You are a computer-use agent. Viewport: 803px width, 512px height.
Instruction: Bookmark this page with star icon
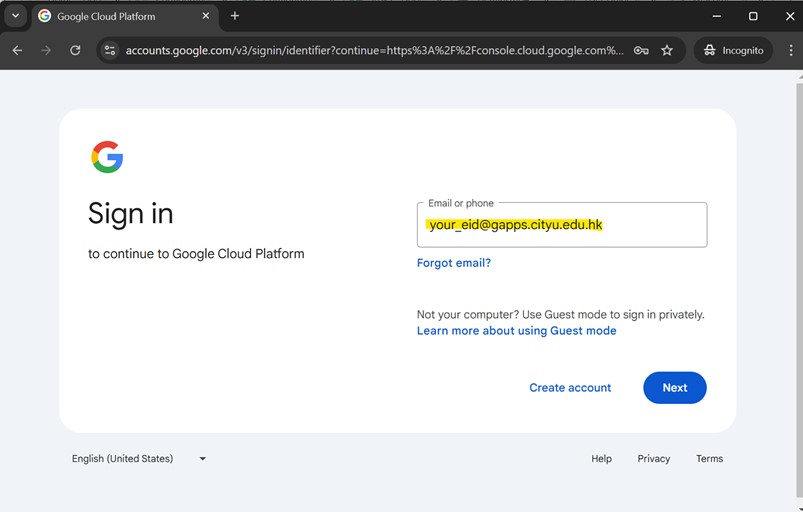667,50
